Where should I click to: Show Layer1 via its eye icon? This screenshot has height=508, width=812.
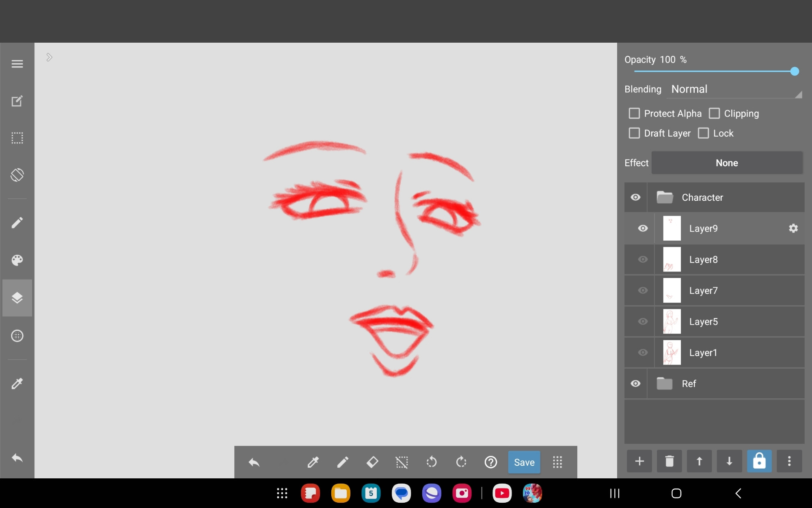[x=643, y=352]
